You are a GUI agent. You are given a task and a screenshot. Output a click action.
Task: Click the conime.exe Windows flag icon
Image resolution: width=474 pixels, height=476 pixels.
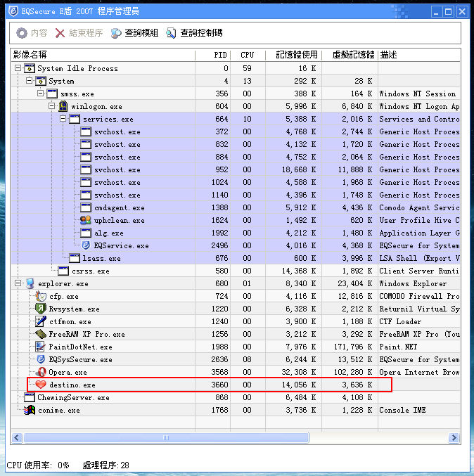tap(30, 410)
